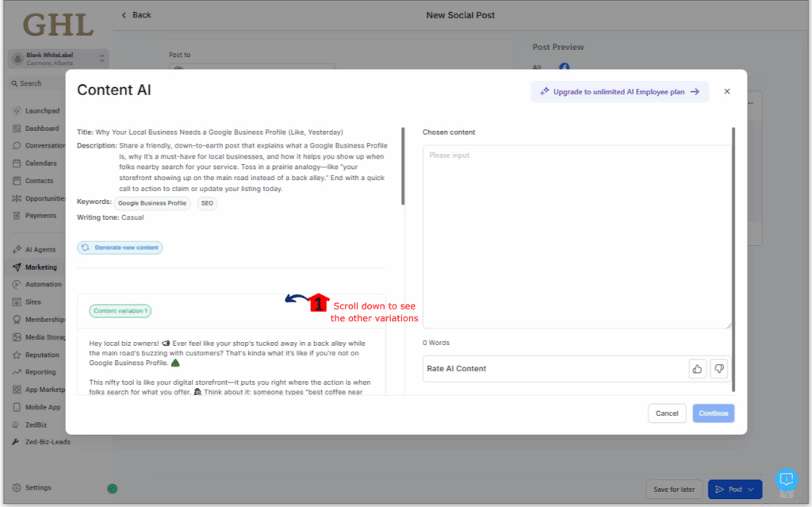Screen dimensions: 812x507
Task: Click Upgrade to unlimited AI Employee plan
Action: 620,92
